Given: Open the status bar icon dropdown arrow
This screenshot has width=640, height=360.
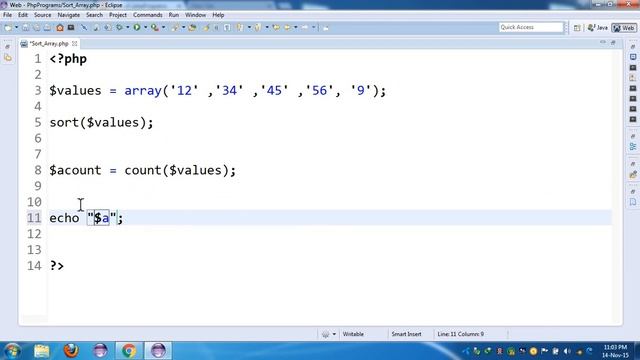Looking at the screenshot, I should click(x=334, y=334).
